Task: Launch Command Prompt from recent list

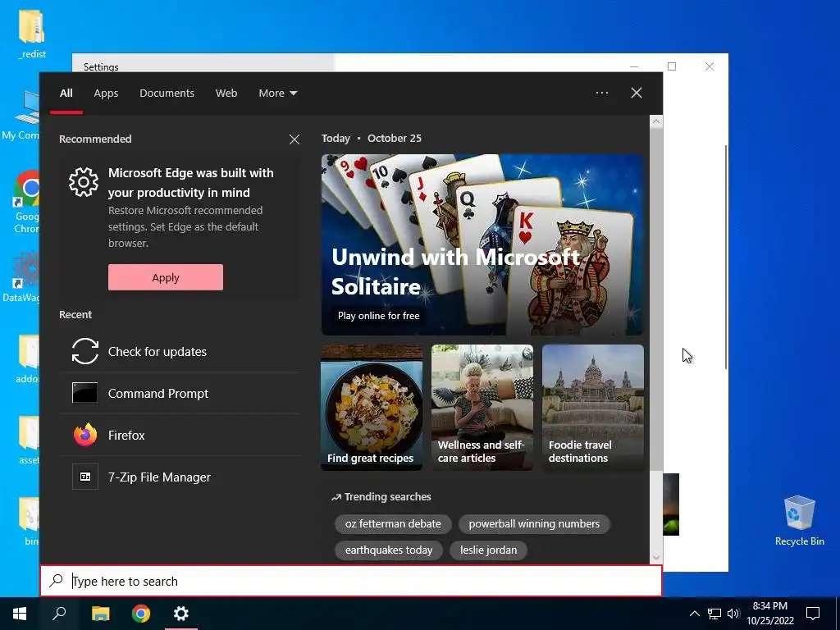Action: 180,393
